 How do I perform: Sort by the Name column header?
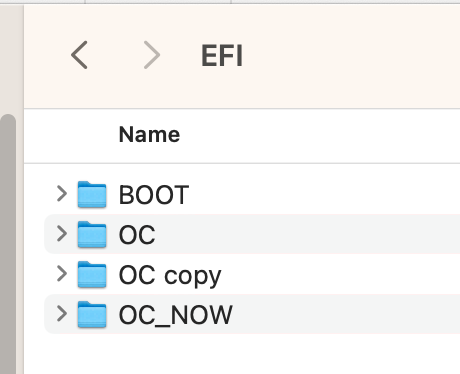[x=149, y=135]
